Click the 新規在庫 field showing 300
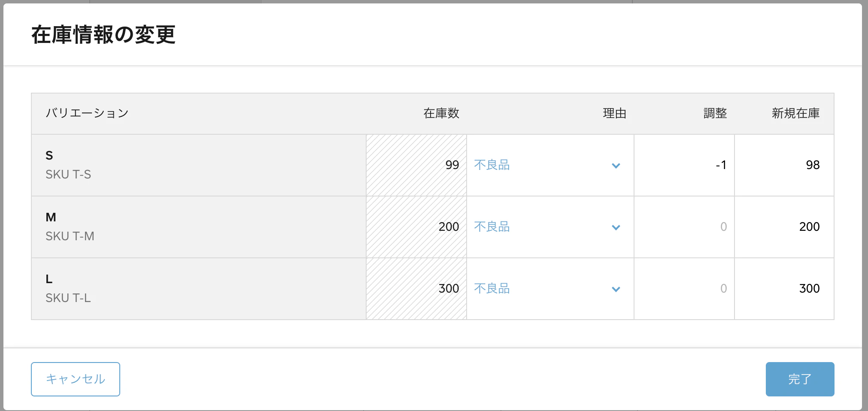This screenshot has height=411, width=868. [784, 289]
